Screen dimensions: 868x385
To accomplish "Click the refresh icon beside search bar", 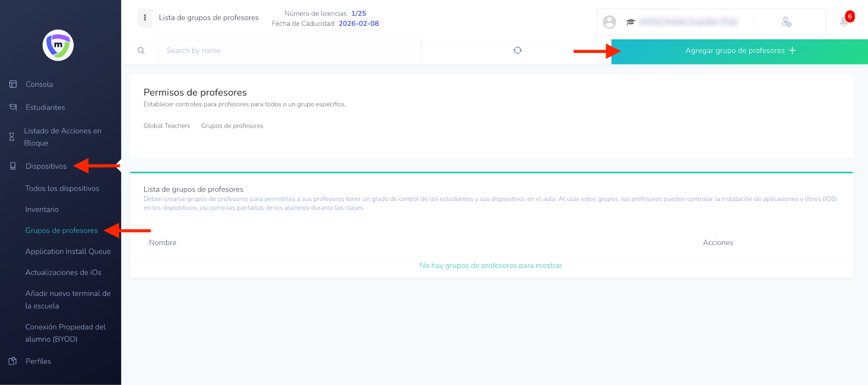I will click(x=517, y=50).
